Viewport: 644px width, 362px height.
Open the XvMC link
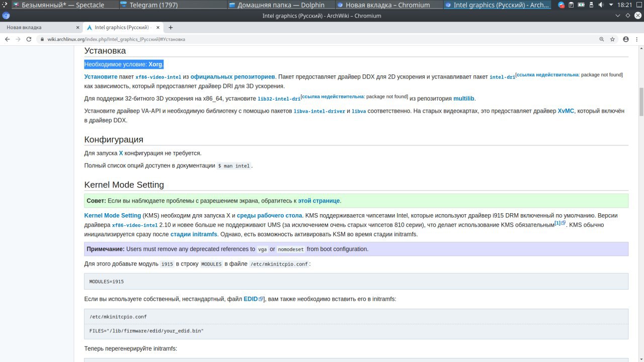[566, 111]
